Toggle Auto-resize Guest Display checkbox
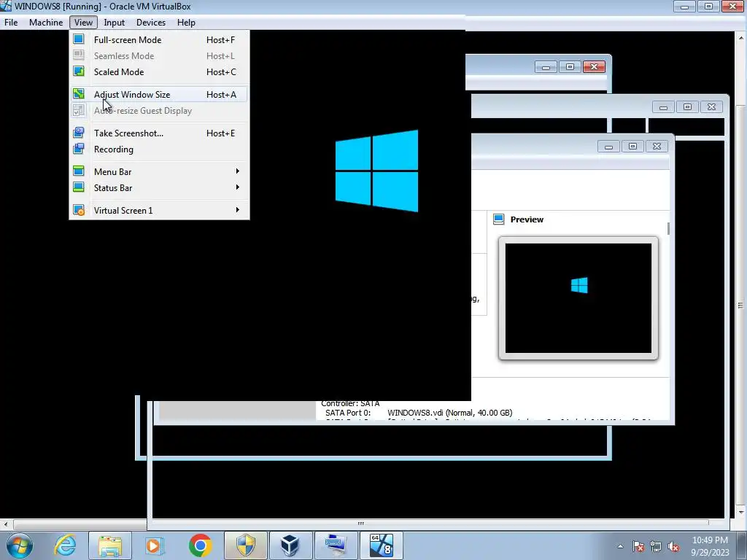Viewport: 747px width, 560px height. tap(79, 110)
